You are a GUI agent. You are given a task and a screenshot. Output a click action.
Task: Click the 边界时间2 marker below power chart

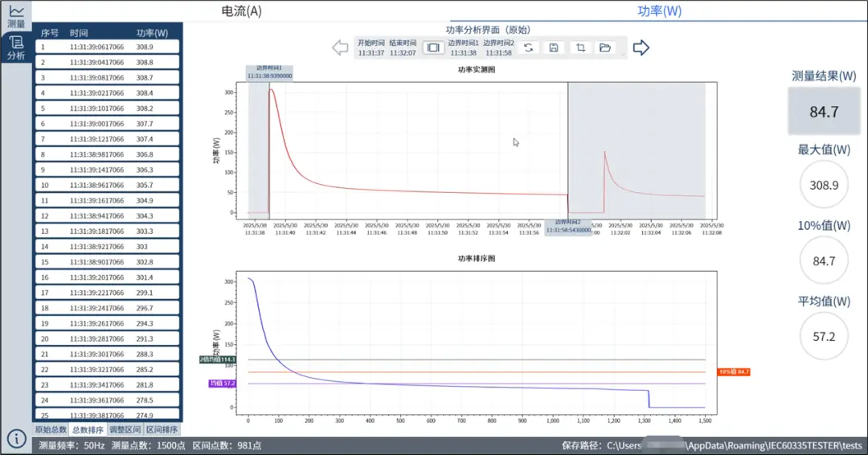[568, 227]
